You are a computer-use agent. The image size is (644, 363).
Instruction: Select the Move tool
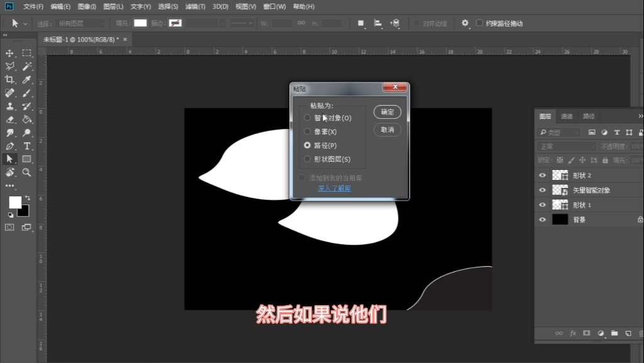(x=9, y=53)
